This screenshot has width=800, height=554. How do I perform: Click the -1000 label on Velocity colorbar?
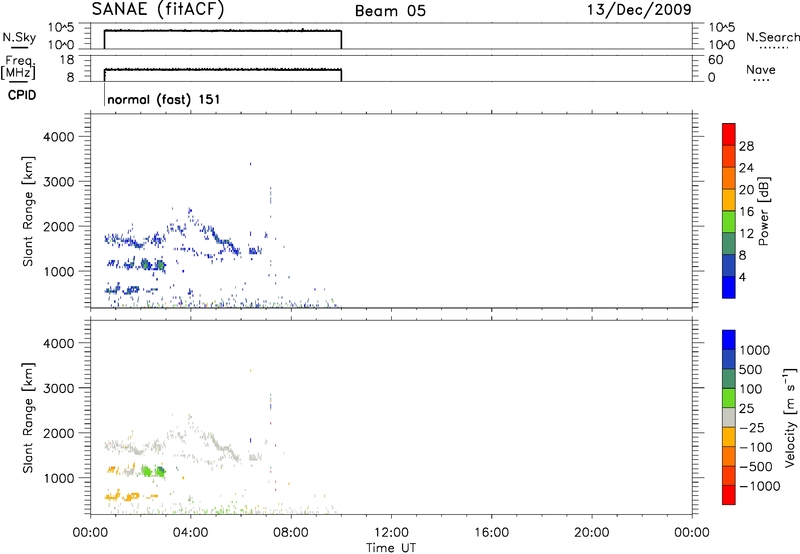pos(759,486)
